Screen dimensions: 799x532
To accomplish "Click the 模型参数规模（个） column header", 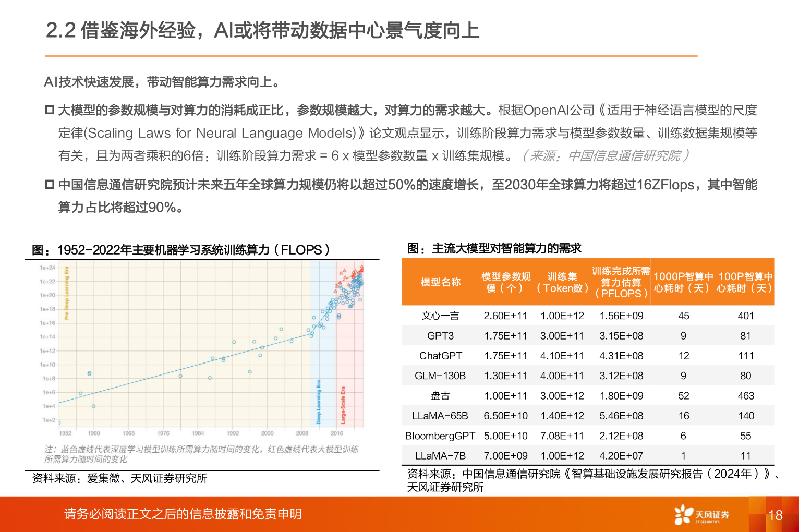I will 505,282.
